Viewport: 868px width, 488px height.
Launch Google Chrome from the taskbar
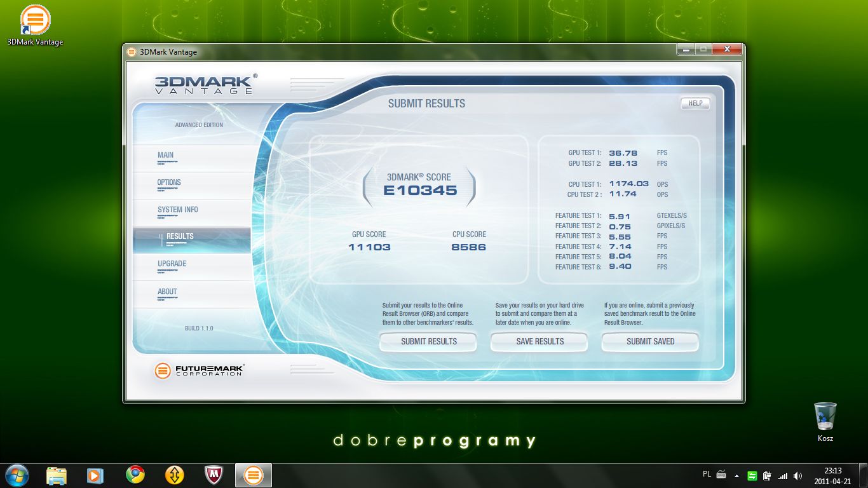135,475
